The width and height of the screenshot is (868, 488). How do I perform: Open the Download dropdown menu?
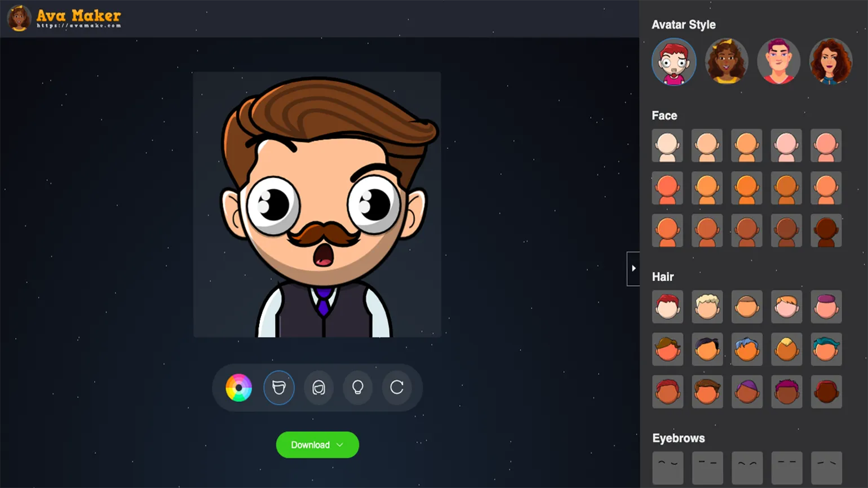(317, 445)
